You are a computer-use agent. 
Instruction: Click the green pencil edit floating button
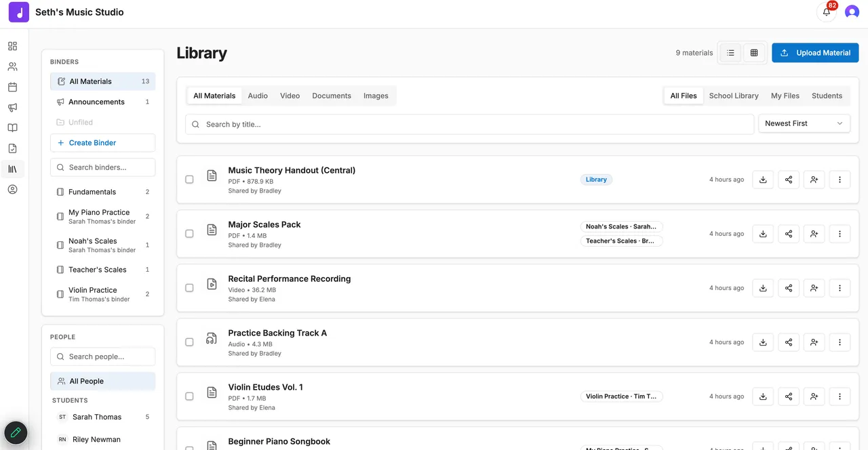click(x=16, y=432)
